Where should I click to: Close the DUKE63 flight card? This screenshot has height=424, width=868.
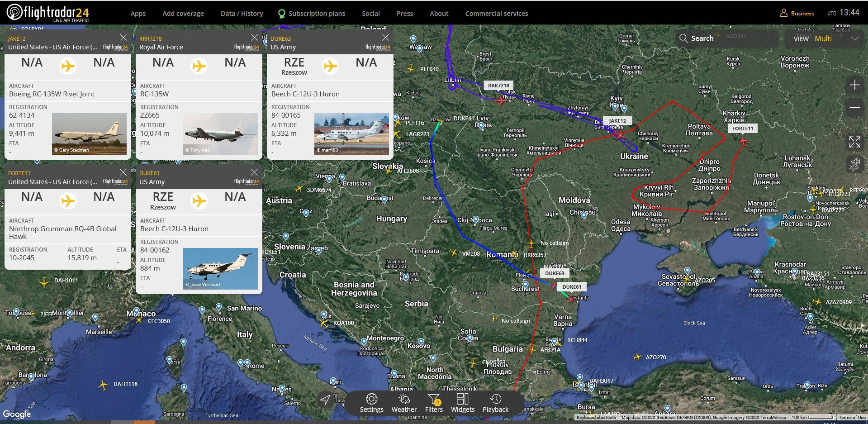(385, 37)
